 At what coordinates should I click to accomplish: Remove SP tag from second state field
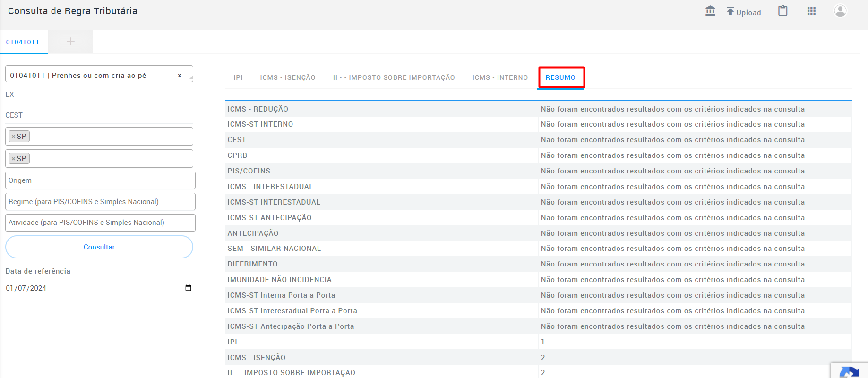point(13,159)
